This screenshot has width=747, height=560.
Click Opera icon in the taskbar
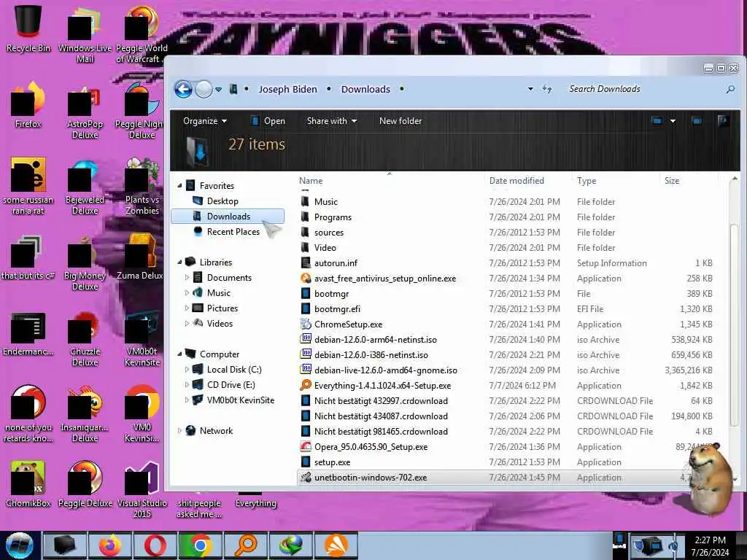155,545
